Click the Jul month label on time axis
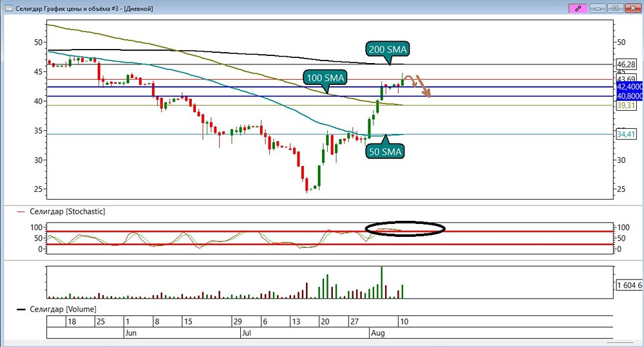The width and height of the screenshot is (644, 347). tap(246, 333)
